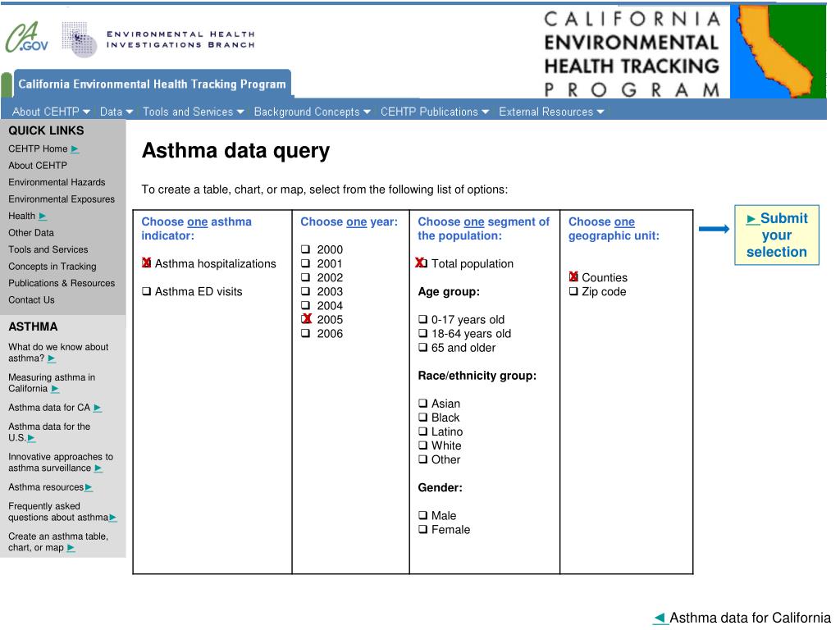Click the 'Asthma data for CA' link text

click(x=49, y=408)
